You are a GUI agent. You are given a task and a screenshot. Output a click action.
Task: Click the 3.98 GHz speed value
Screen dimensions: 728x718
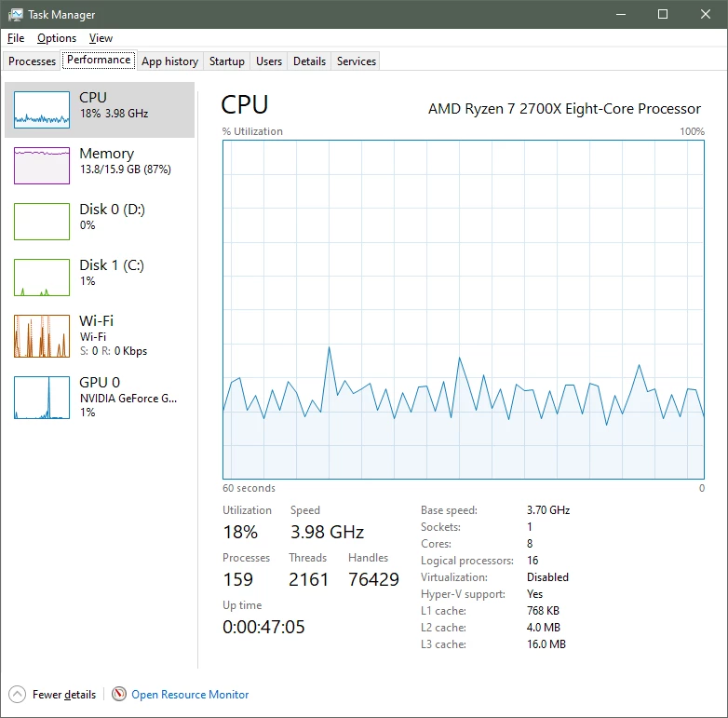[x=327, y=532]
